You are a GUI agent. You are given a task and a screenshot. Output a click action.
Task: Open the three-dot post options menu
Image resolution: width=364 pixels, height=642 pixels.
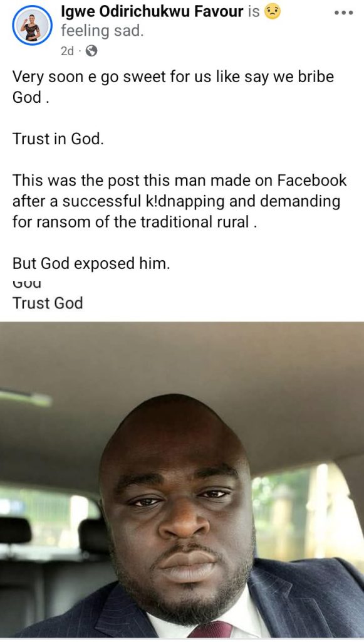pyautogui.click(x=343, y=13)
